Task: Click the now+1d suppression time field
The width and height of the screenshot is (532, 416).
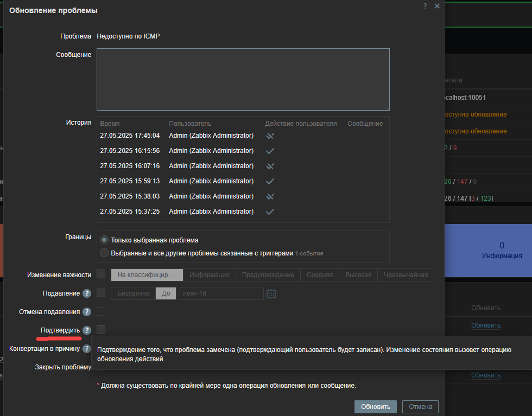Action: pyautogui.click(x=221, y=293)
